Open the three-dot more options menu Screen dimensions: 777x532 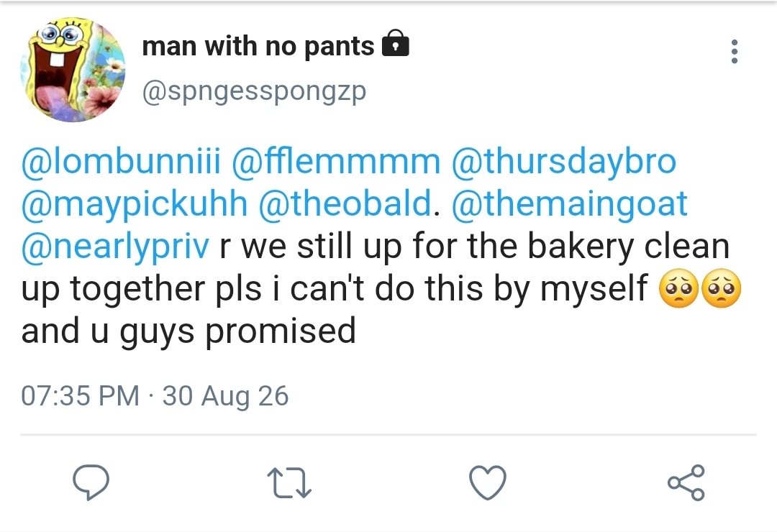(735, 52)
